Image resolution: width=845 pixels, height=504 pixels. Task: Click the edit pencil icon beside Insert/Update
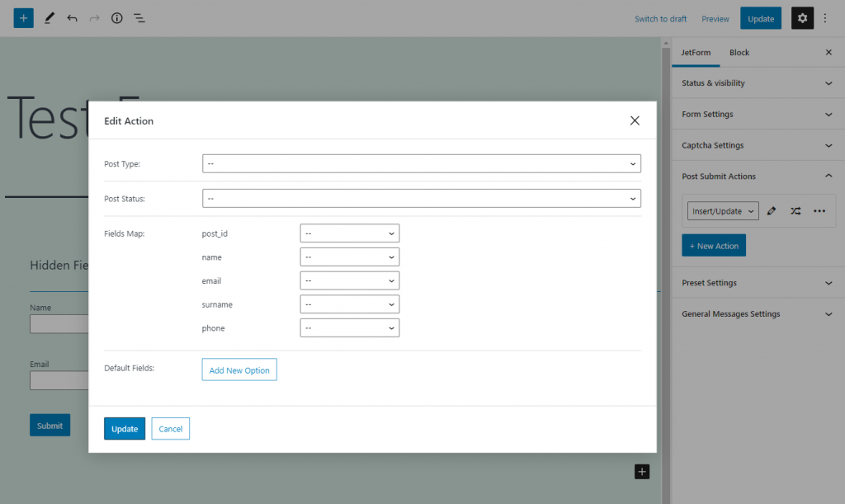pyautogui.click(x=772, y=211)
